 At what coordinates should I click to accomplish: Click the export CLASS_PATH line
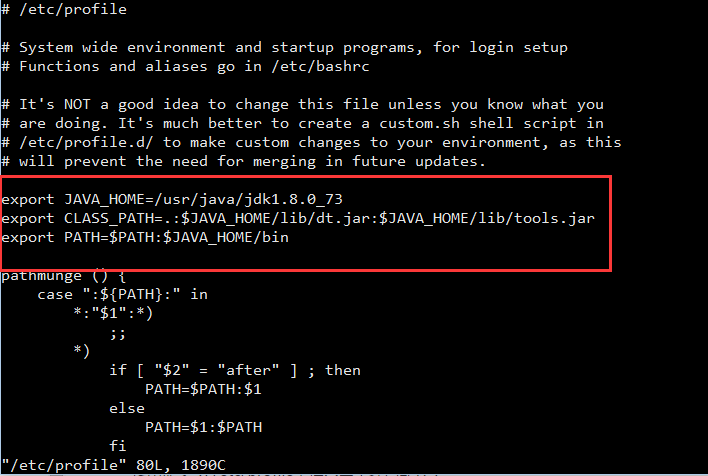pos(298,218)
